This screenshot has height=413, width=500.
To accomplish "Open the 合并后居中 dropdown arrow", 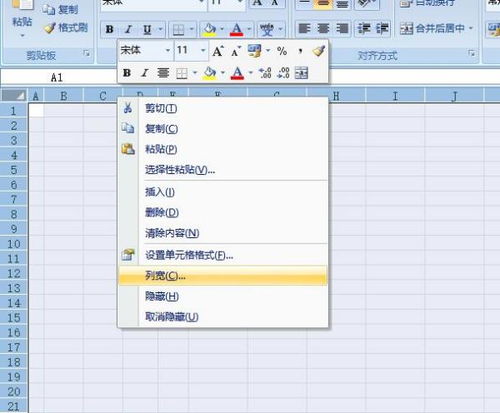I will tap(471, 29).
